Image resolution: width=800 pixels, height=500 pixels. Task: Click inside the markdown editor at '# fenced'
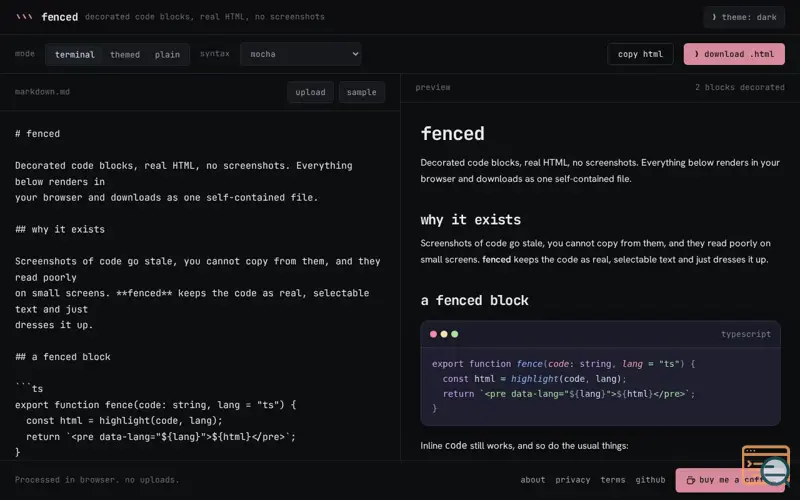(x=37, y=134)
